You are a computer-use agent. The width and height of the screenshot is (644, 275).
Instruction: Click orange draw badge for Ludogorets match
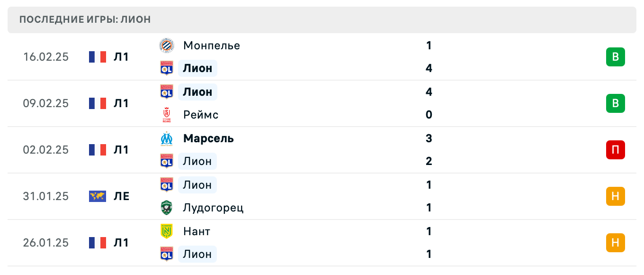tap(615, 196)
